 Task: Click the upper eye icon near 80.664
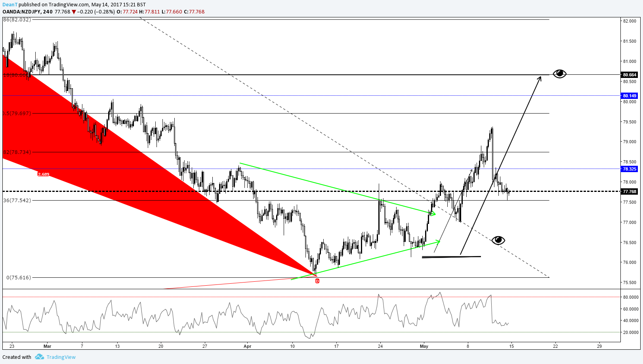559,74
